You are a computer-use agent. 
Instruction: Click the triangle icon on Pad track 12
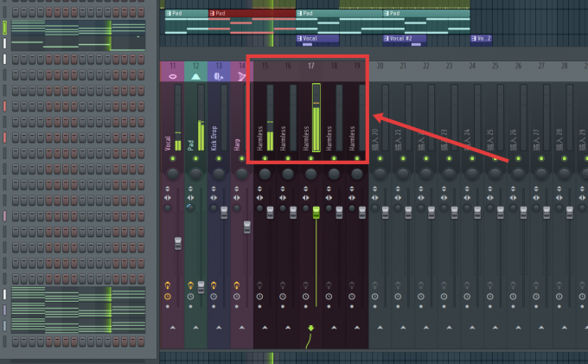coord(195,76)
